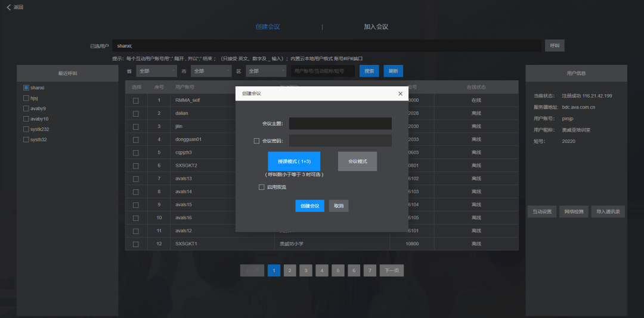
Task: Go to page 3 in pagination
Action: tap(306, 270)
